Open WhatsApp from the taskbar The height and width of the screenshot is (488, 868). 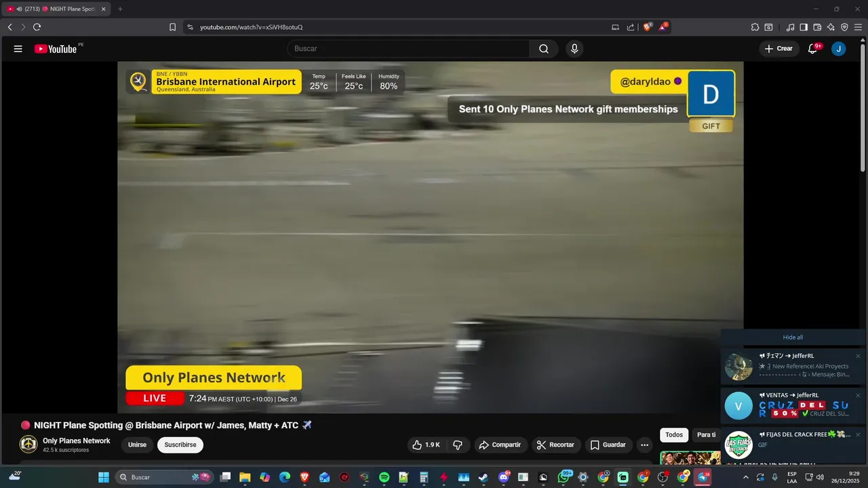[564, 477]
